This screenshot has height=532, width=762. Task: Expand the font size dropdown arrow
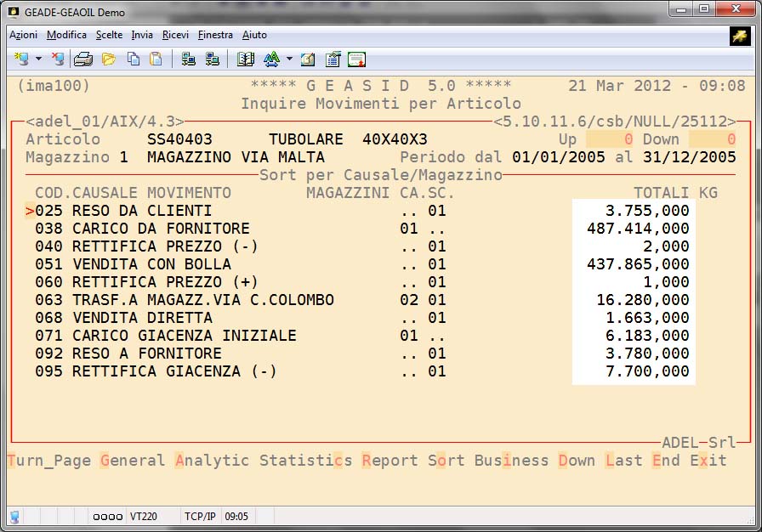click(x=289, y=59)
